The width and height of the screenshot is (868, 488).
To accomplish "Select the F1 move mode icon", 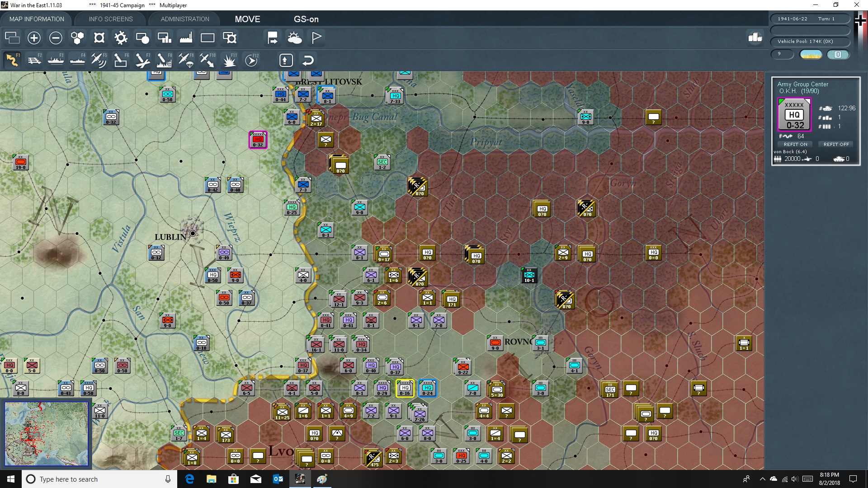I will (x=12, y=60).
